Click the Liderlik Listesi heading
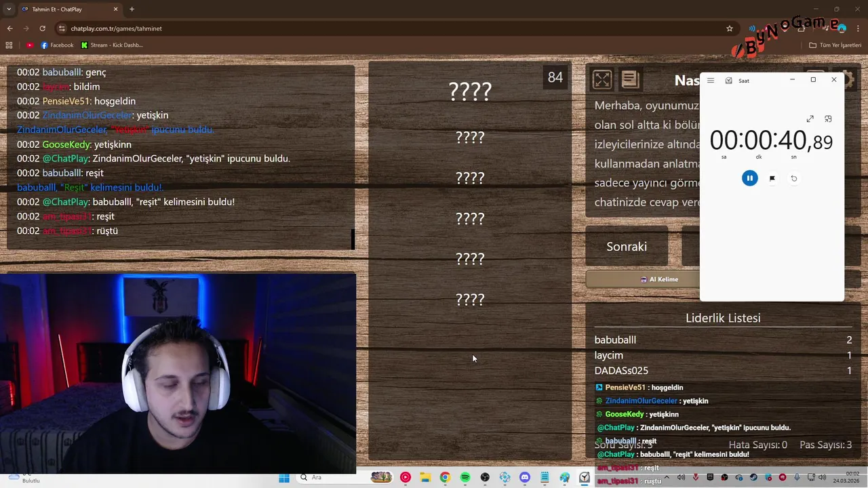 [723, 318]
